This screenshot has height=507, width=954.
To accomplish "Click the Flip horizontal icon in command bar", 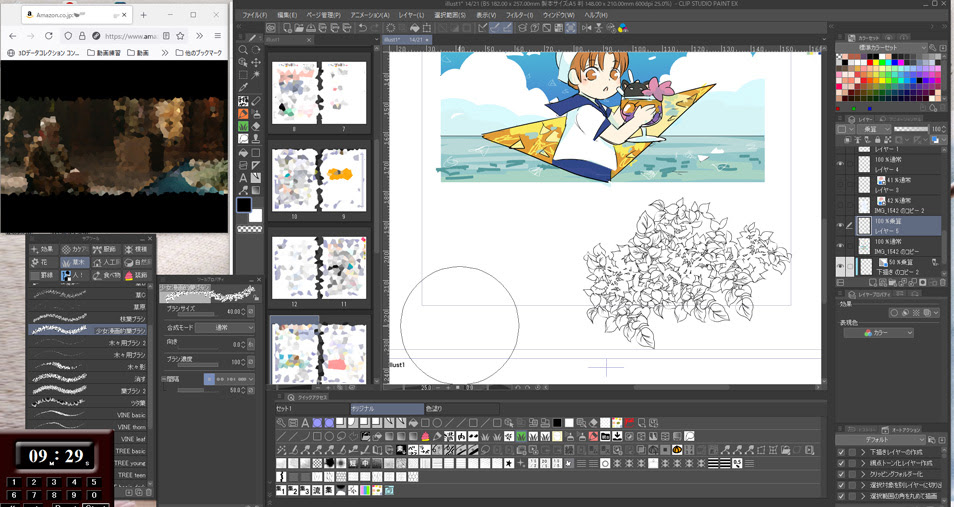I will 587,27.
